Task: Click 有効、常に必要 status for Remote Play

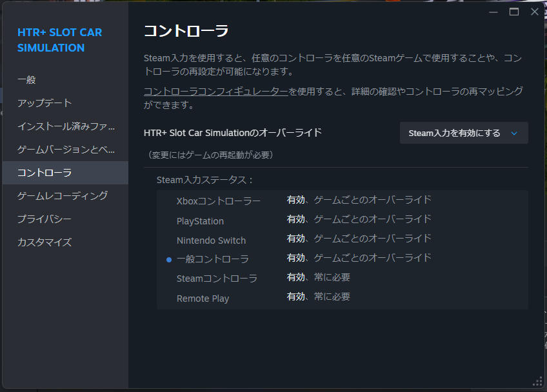Action: coord(318,297)
